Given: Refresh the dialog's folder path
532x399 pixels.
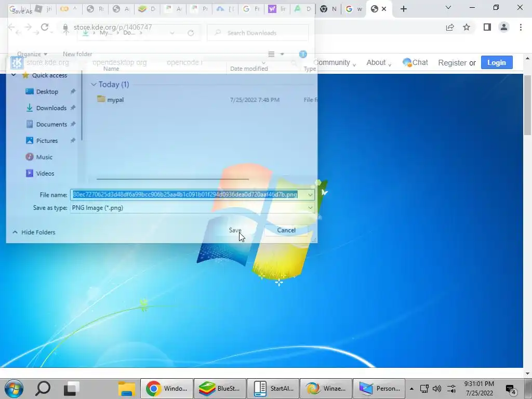Looking at the screenshot, I should [191, 33].
